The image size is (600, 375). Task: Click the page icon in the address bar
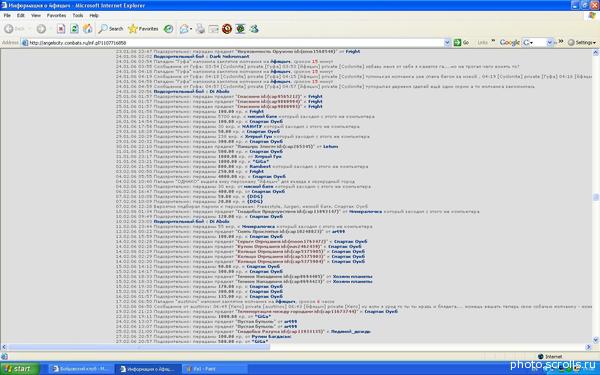pyautogui.click(x=25, y=43)
